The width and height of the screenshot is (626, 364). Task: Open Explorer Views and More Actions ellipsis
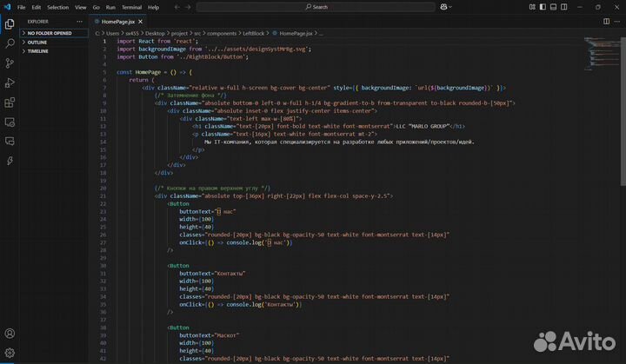[79, 22]
